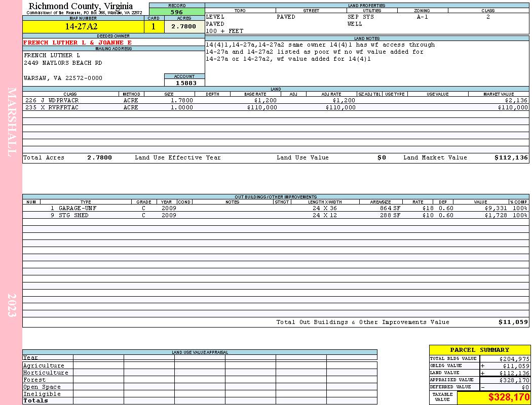The height and width of the screenshot is (405, 532).
Task: Select land class 226 J WDPRVACR row
Action: 276,100
